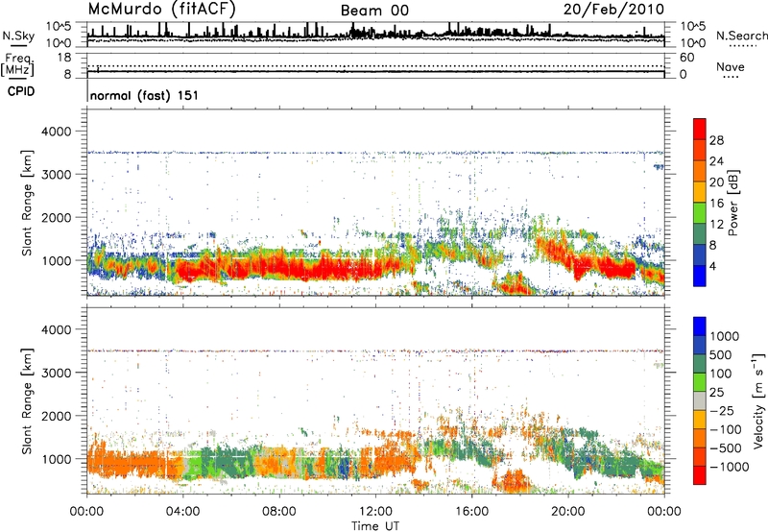Click the 'Velocity [m s-1]' colorbar label
The height and width of the screenshot is (532, 768).
pos(758,400)
